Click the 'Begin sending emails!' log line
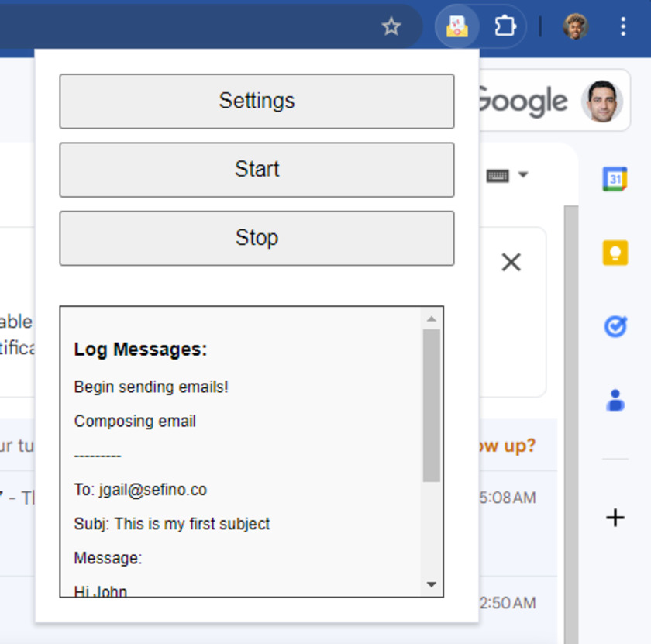 (151, 387)
